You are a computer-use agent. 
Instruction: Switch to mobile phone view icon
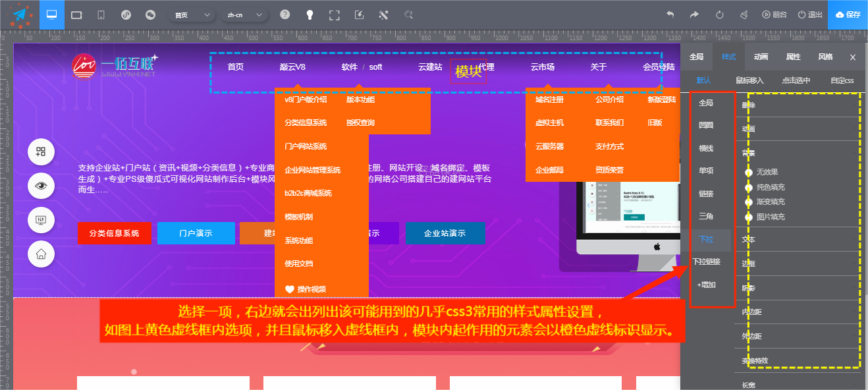pos(101,14)
